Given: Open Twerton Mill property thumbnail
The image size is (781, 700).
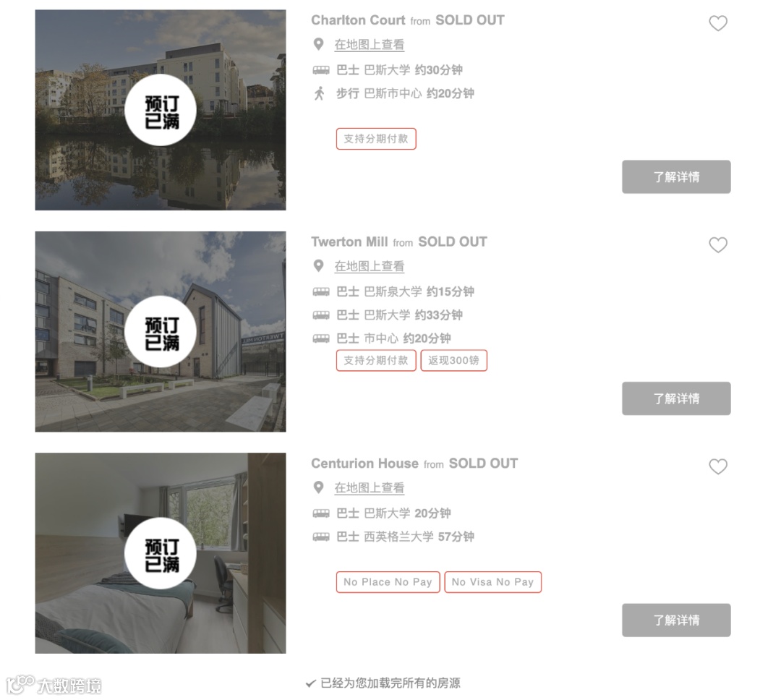Looking at the screenshot, I should tap(161, 331).
